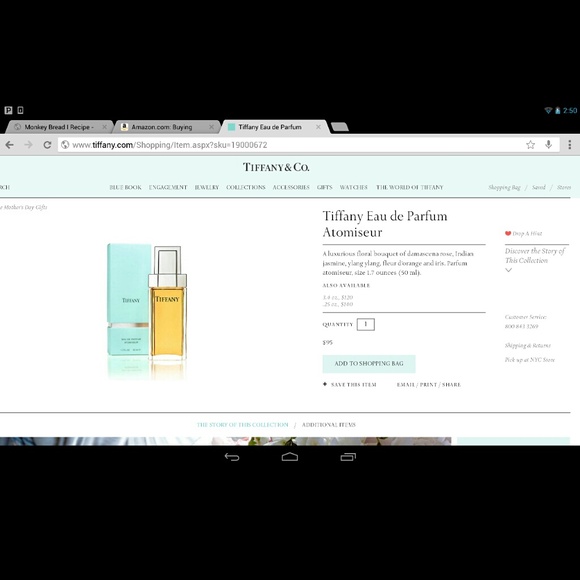The width and height of the screenshot is (580, 580).
Task: Tap the microphone voice search icon
Action: (x=549, y=145)
